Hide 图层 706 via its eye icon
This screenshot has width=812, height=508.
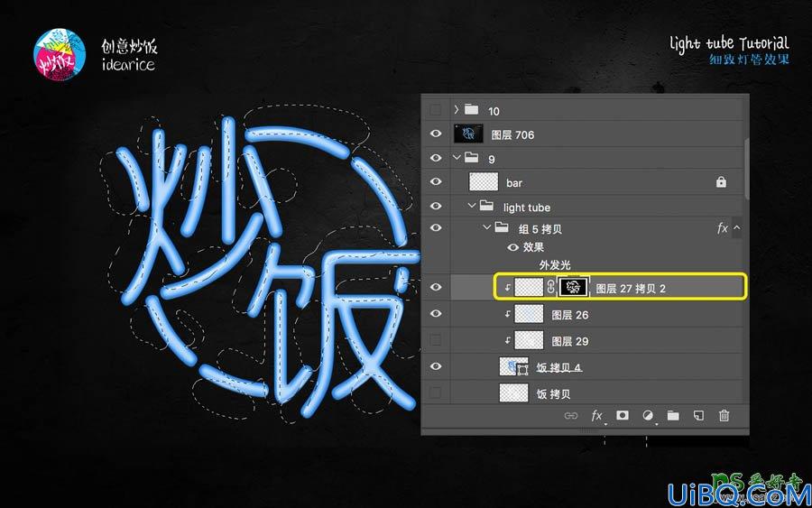[436, 134]
